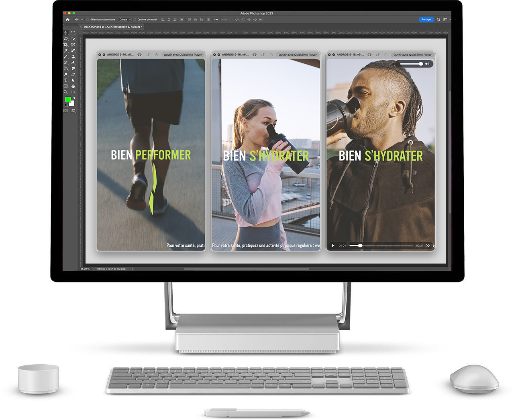Choose the Hand tool
514x420 pixels.
73,86
